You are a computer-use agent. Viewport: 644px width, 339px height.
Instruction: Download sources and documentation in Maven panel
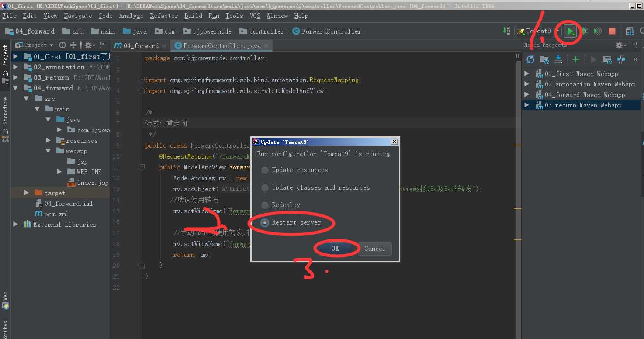pyautogui.click(x=558, y=59)
